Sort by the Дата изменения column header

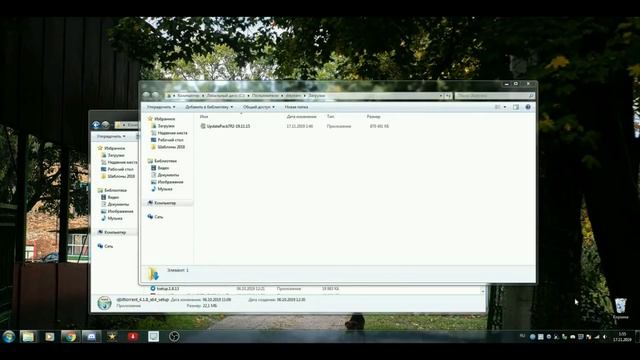click(x=301, y=117)
